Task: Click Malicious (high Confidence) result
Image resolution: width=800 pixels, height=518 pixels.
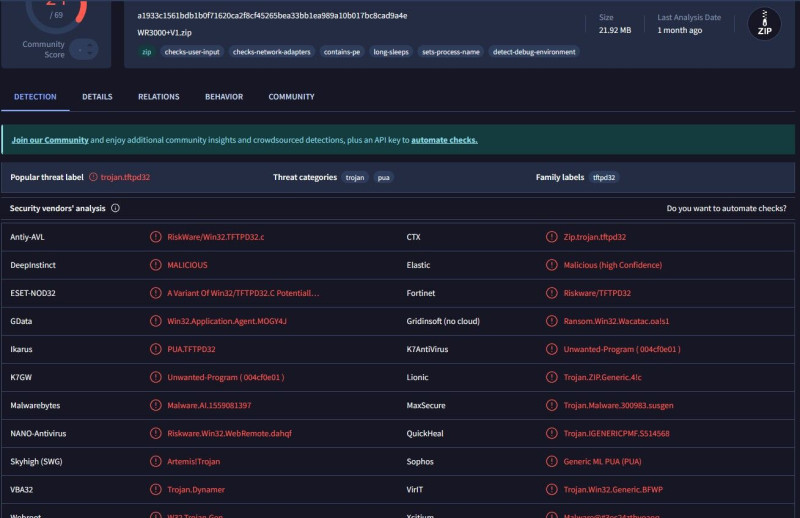Action: coord(612,265)
